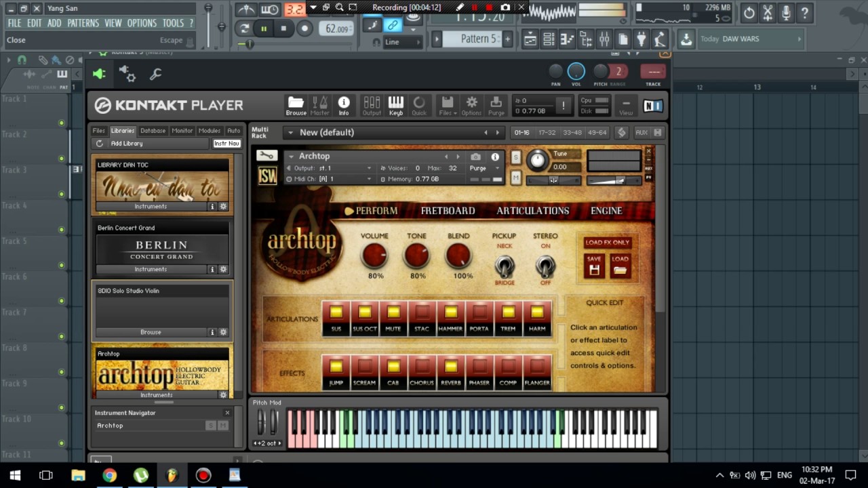The height and width of the screenshot is (488, 868).
Task: Click the Kontakt panic exclamation button
Action: (x=563, y=105)
